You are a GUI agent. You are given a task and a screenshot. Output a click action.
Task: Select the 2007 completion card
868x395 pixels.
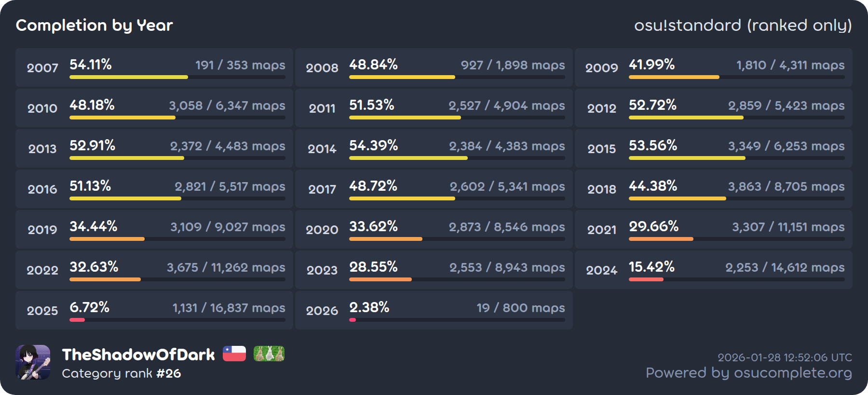[x=154, y=67]
